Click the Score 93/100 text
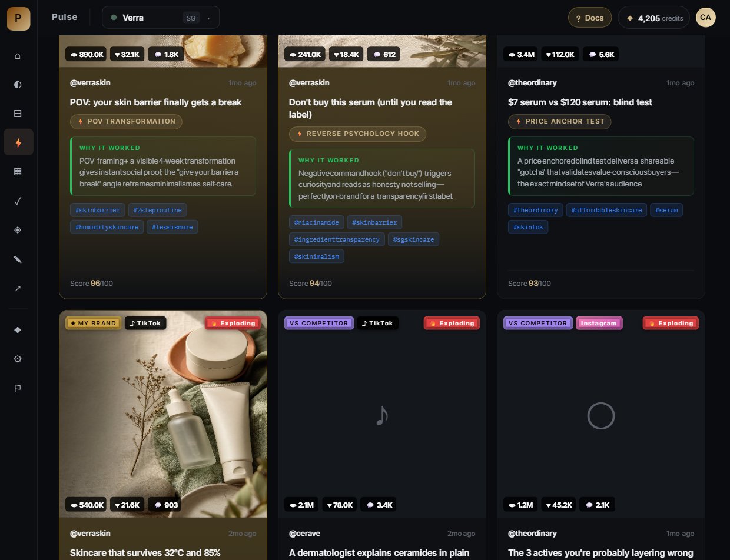 pyautogui.click(x=529, y=284)
